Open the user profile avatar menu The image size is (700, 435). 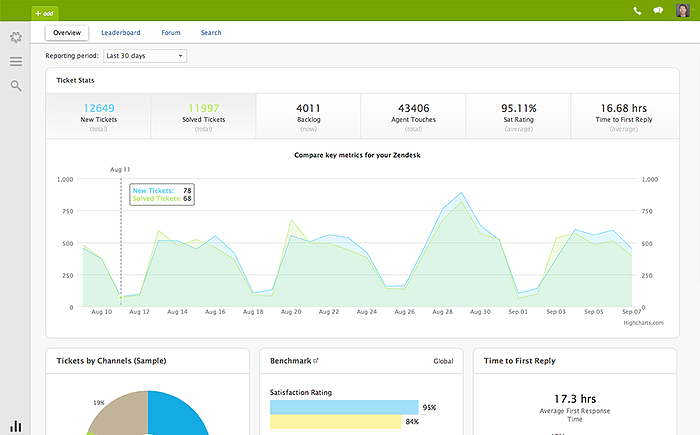(x=684, y=12)
